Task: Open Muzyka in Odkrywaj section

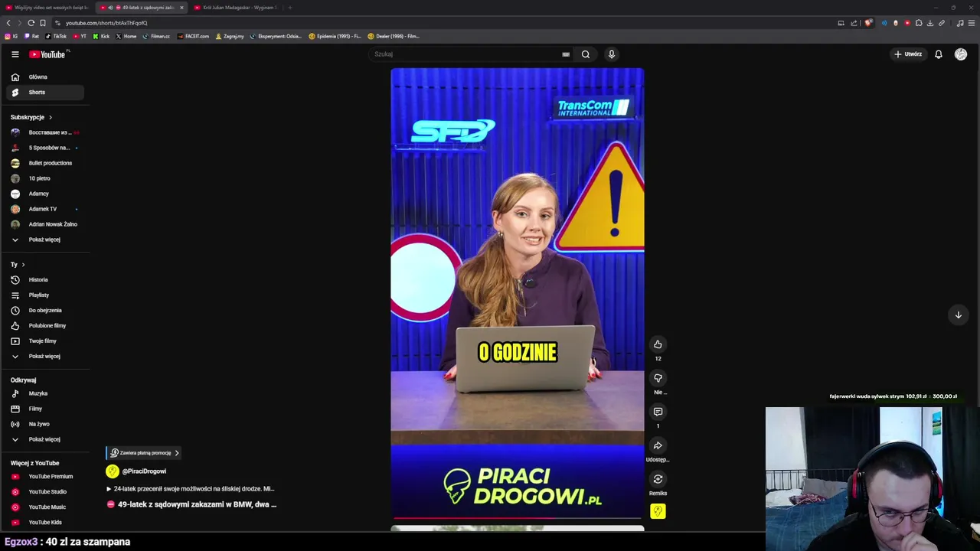Action: pos(44,393)
